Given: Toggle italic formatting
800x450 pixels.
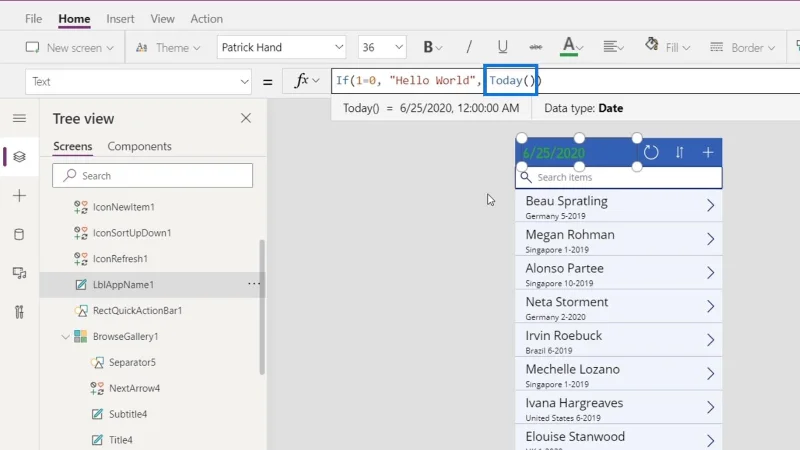Looking at the screenshot, I should click(x=468, y=47).
